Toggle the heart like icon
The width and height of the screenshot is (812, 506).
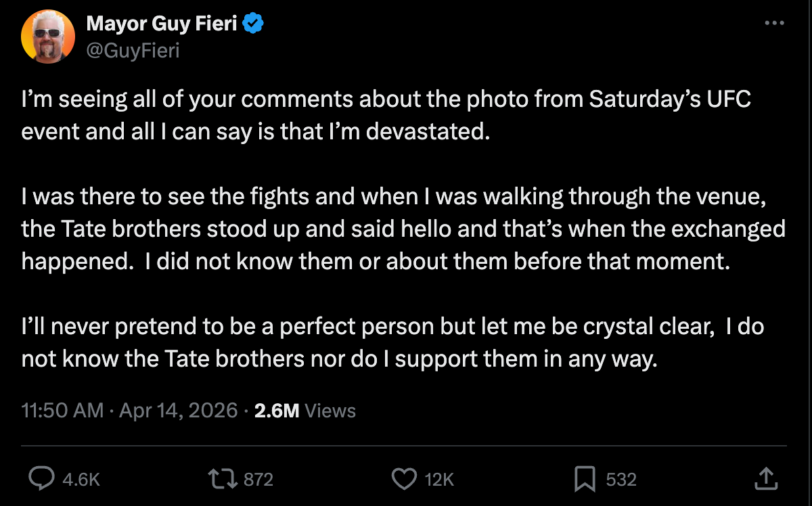click(405, 479)
